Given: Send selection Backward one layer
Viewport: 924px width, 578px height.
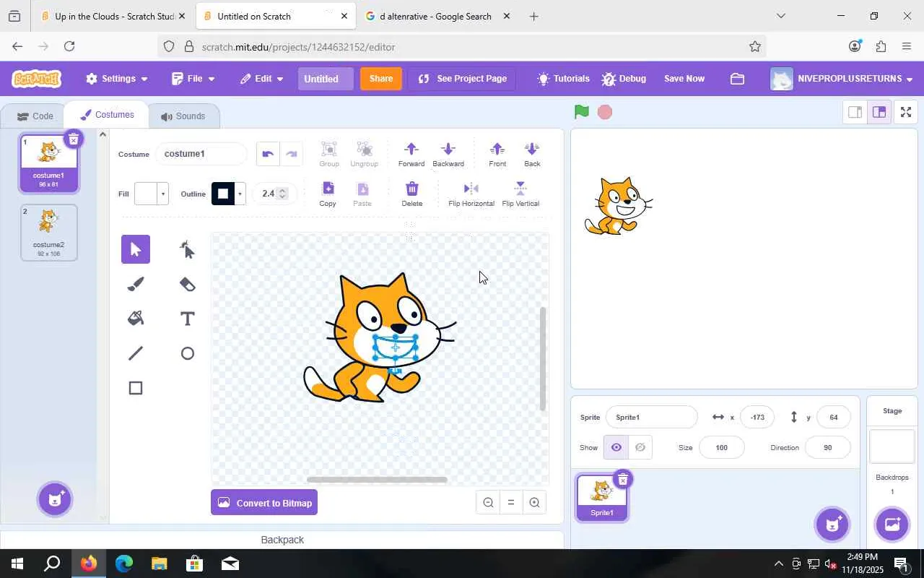Looking at the screenshot, I should (448, 154).
